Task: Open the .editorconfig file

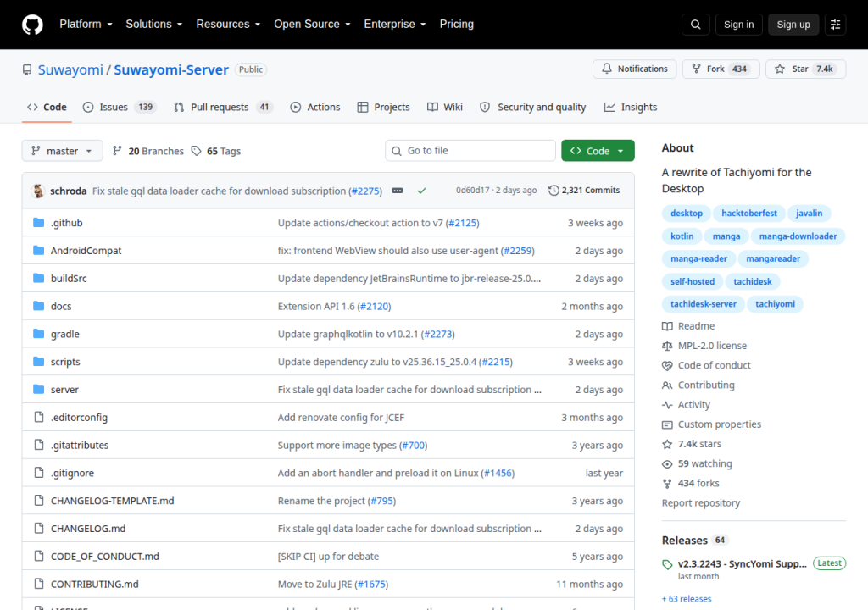Action: coord(79,417)
